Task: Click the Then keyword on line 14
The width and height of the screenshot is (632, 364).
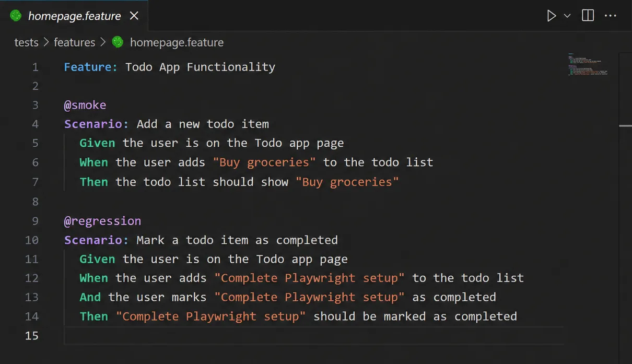Action: pos(94,316)
